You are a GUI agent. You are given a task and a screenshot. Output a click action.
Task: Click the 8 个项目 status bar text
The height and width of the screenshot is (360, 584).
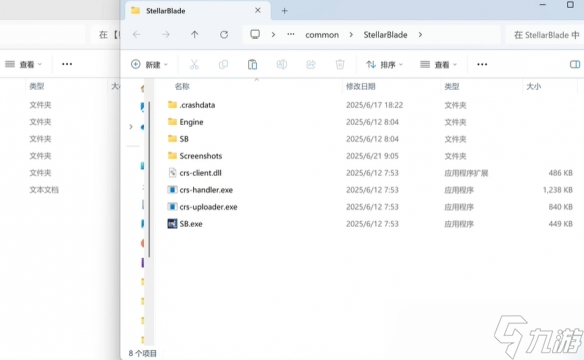pos(143,353)
